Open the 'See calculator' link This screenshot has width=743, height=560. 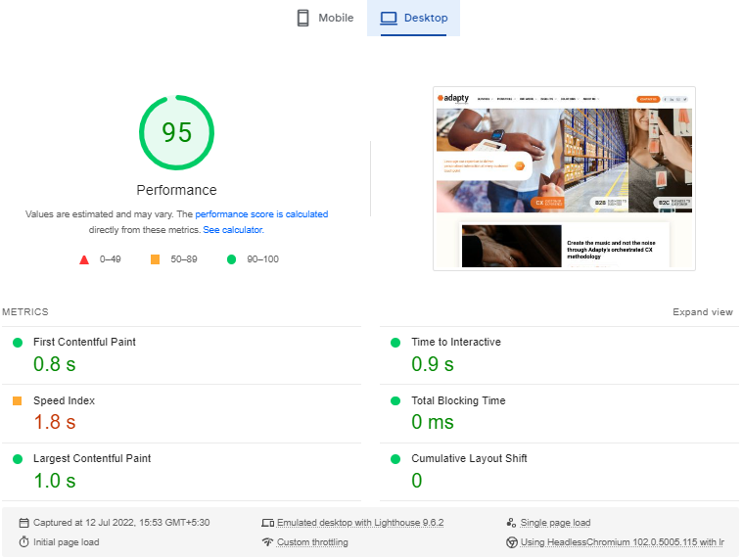232,229
